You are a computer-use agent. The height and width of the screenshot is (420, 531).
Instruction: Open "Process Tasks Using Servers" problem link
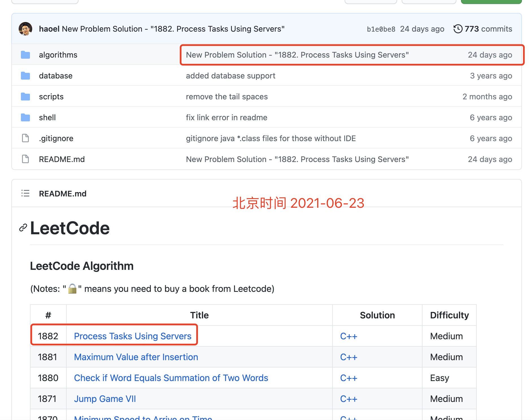[133, 336]
